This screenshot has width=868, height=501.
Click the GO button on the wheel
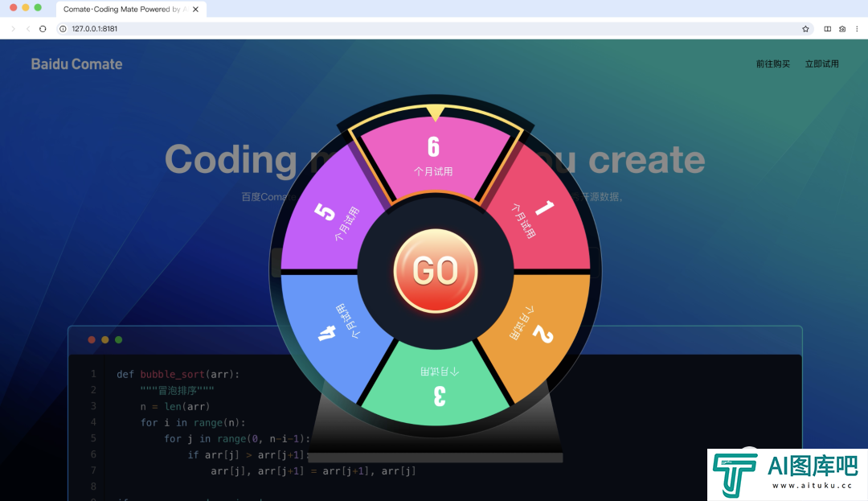[435, 271]
